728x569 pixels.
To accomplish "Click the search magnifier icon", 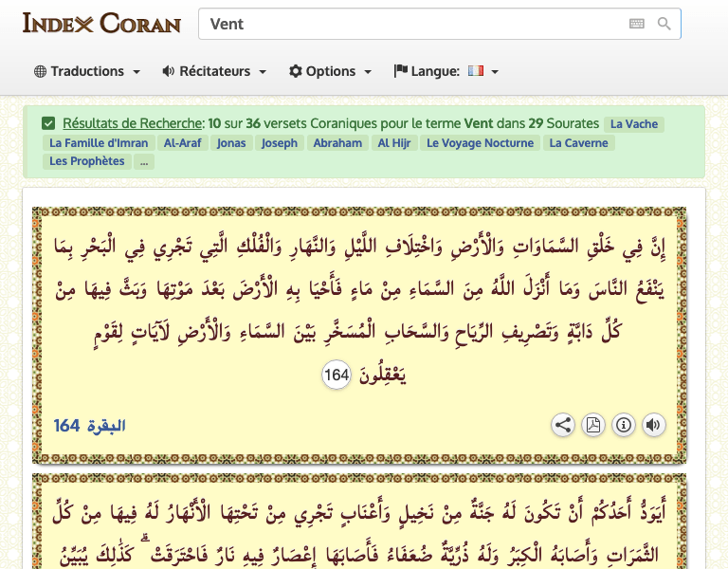I will (x=664, y=24).
